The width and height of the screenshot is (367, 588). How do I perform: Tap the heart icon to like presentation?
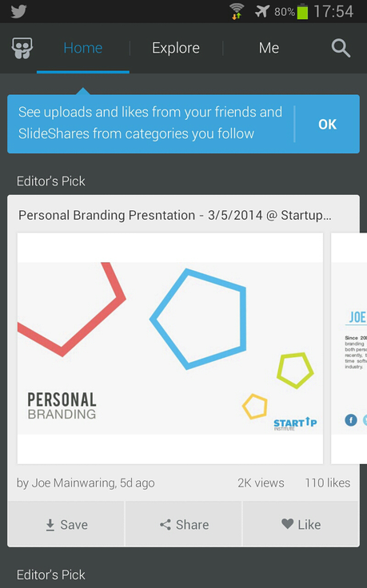pyautogui.click(x=288, y=523)
